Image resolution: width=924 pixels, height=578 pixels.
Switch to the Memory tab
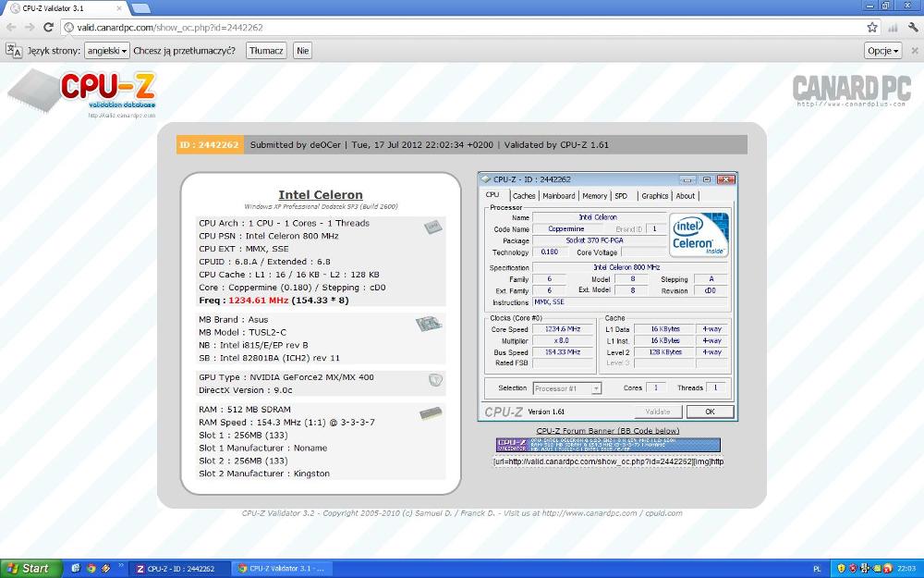(594, 196)
